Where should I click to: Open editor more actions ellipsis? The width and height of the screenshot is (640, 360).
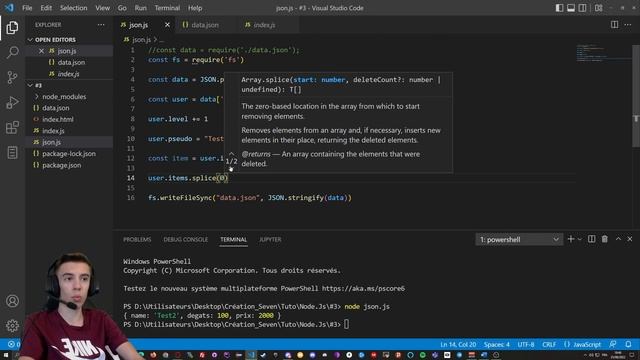(x=628, y=24)
